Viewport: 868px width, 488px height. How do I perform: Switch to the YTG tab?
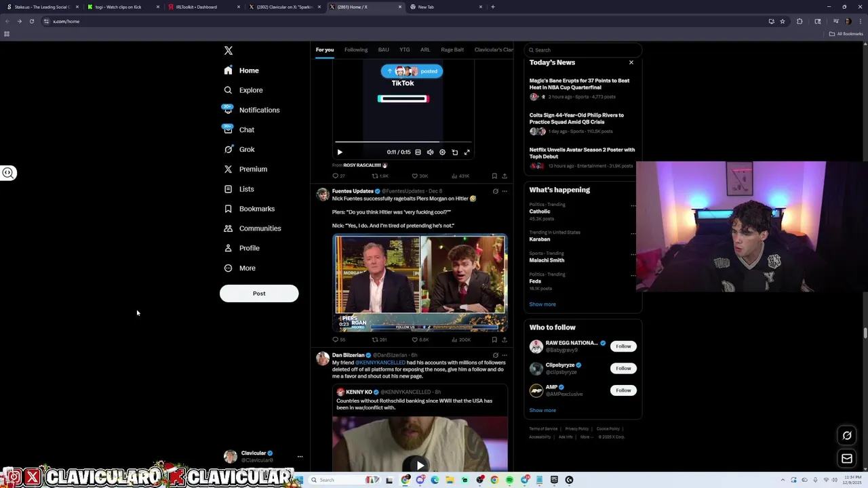tap(405, 49)
